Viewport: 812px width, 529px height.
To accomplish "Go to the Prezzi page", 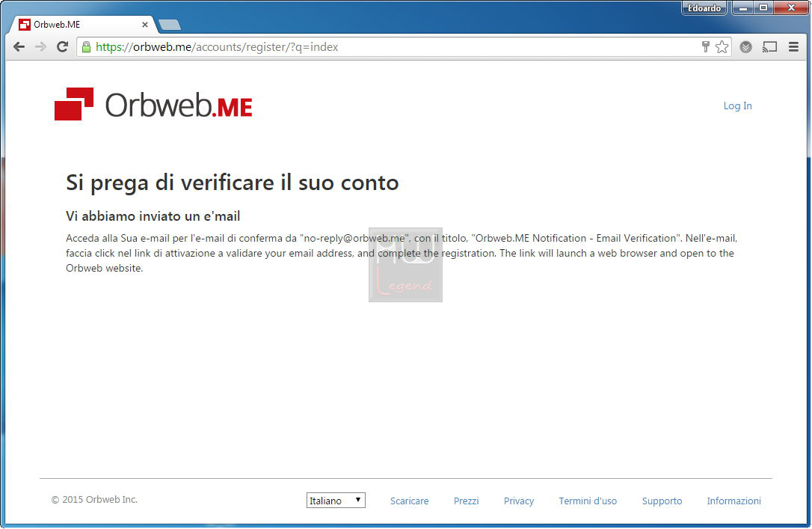I will point(466,501).
